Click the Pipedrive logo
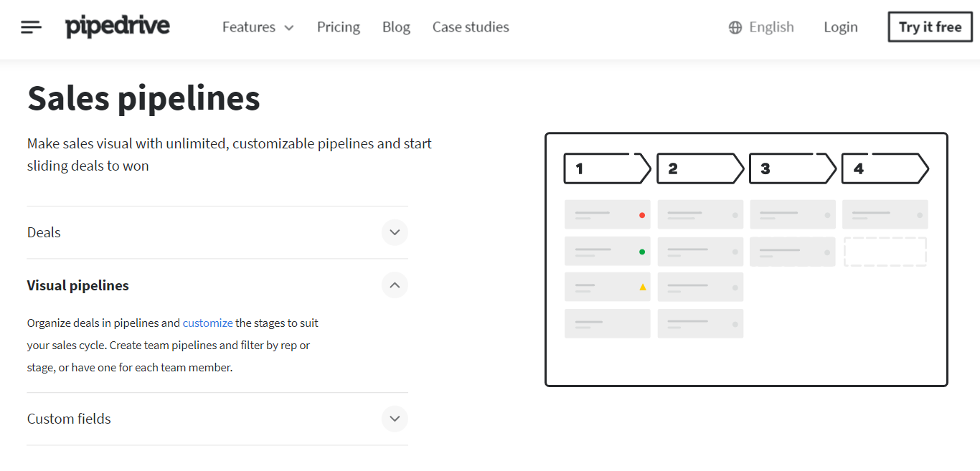 (118, 27)
